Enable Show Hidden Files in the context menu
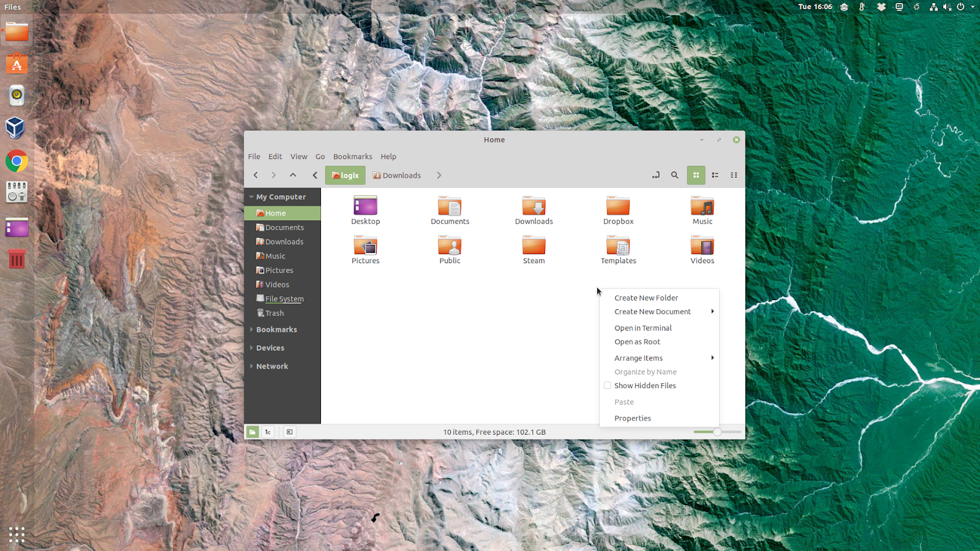 click(644, 385)
